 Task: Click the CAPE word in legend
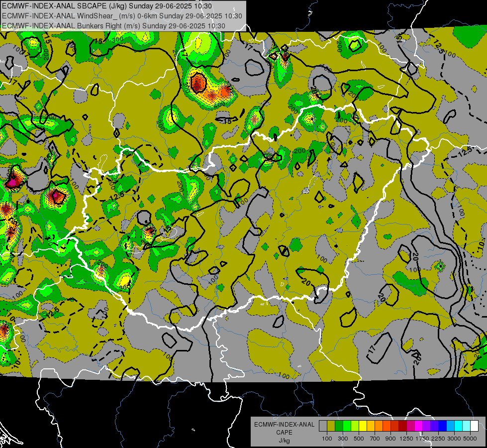285,432
